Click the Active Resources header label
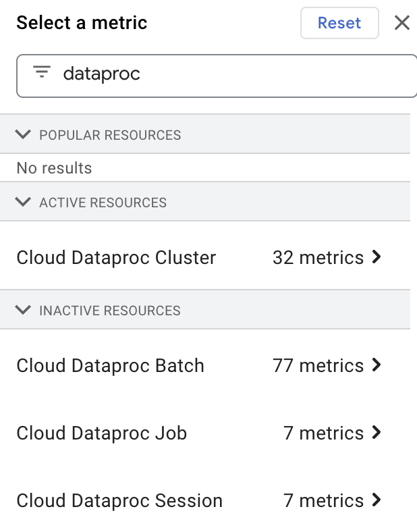This screenshot has width=417, height=532. coord(103,203)
